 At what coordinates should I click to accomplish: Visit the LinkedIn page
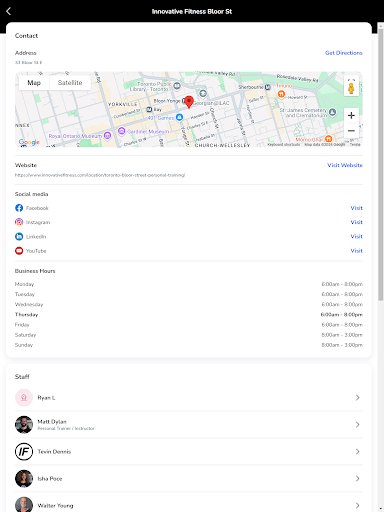[356, 236]
